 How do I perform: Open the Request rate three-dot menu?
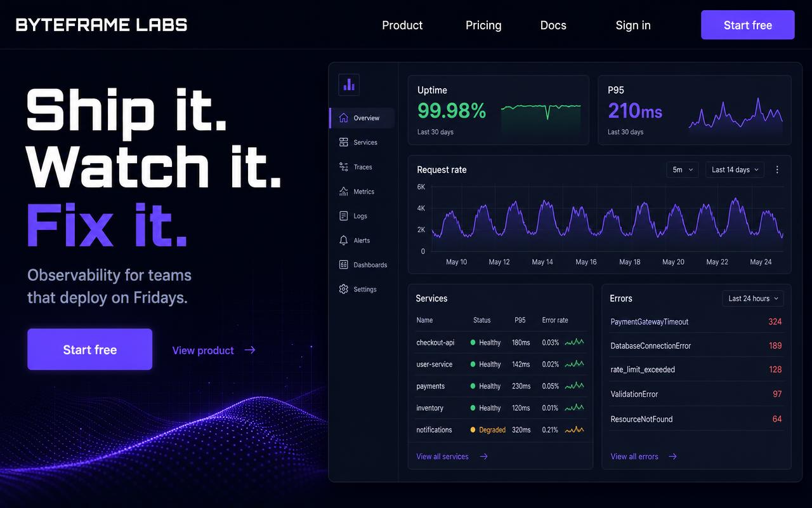coord(777,170)
